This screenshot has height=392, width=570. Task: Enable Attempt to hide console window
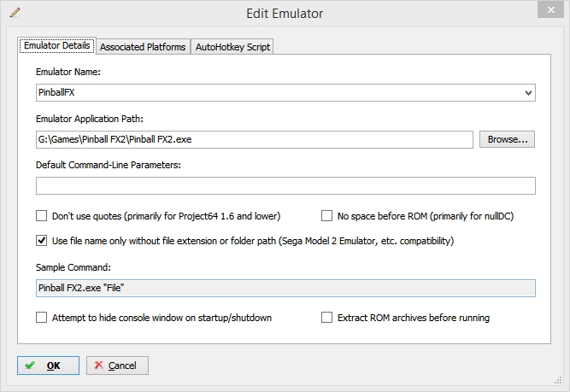click(x=41, y=318)
